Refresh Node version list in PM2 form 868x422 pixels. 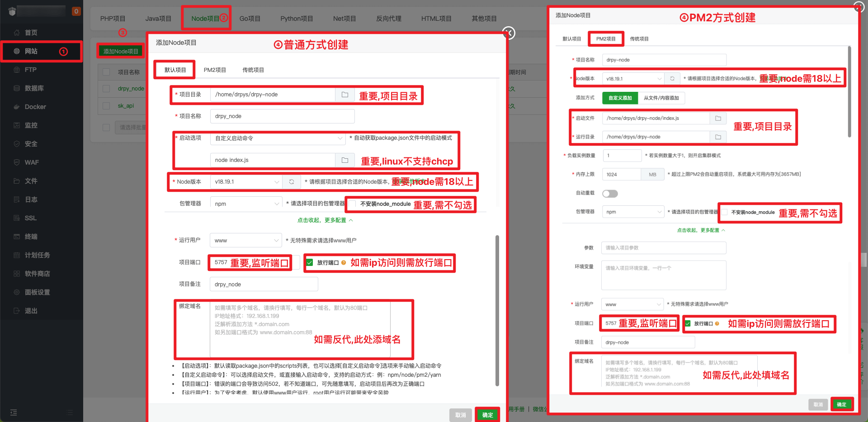672,79
